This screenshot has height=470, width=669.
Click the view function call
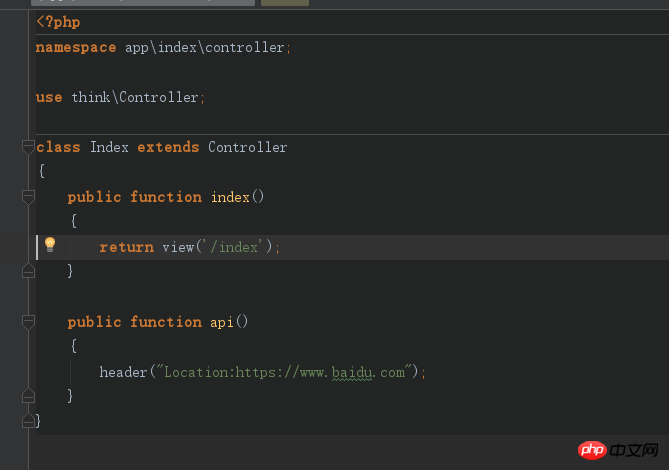tap(178, 247)
